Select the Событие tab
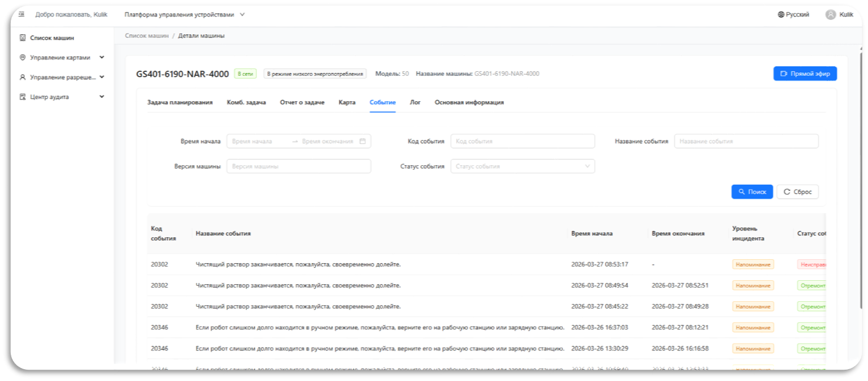This screenshot has width=868, height=381. [383, 102]
